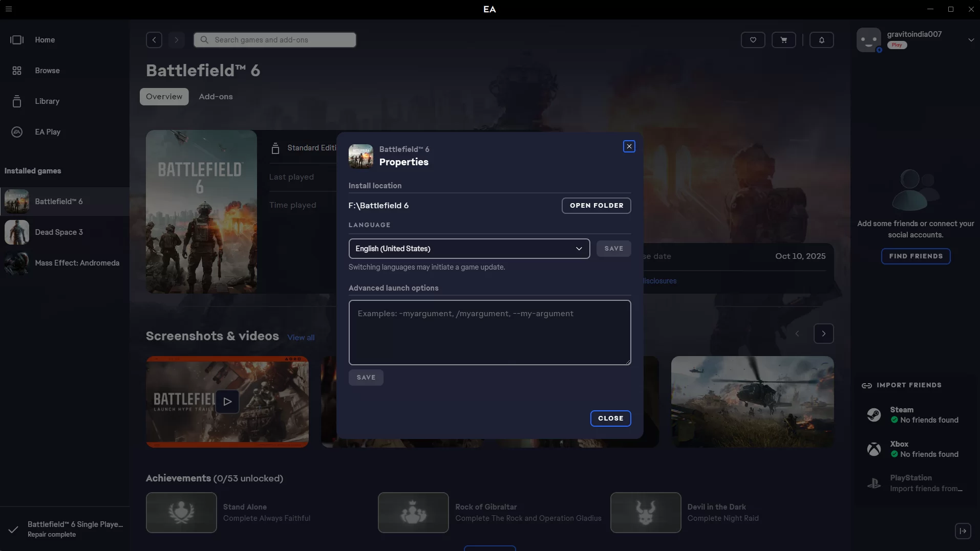Open the helicopter screenshot thumbnail
The image size is (980, 551).
point(752,402)
